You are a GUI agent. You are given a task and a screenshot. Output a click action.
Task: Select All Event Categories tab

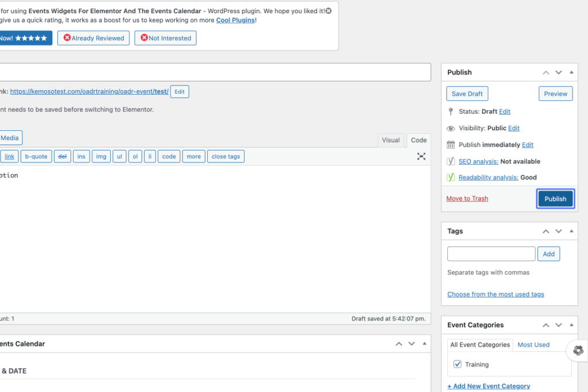tap(480, 345)
